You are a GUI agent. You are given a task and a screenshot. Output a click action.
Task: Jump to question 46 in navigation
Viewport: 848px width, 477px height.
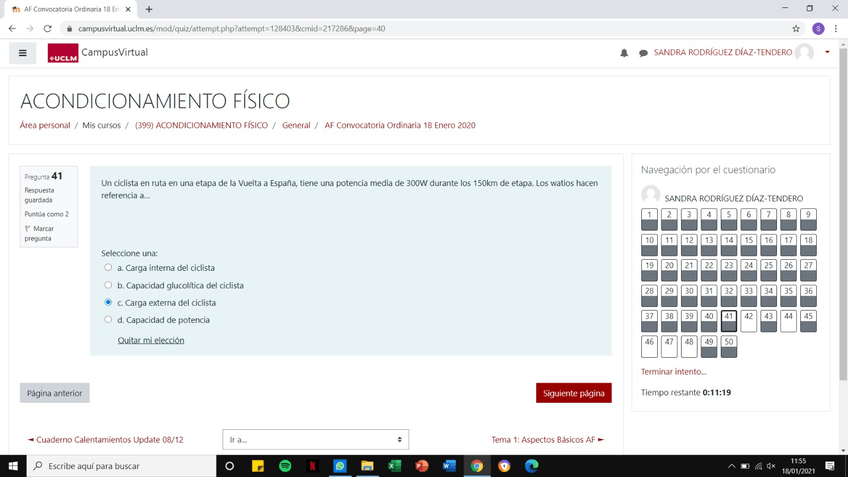point(649,347)
